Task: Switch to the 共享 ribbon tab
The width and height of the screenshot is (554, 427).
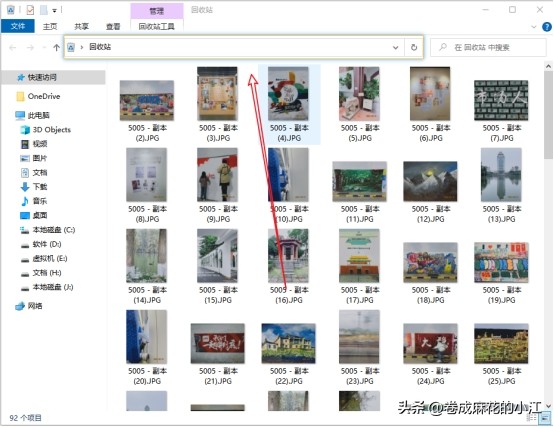Action: (81, 26)
